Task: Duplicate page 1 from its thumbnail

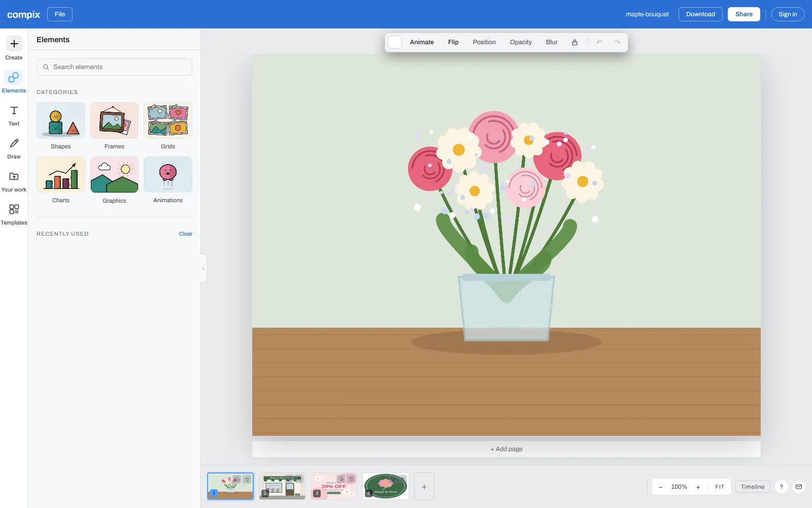Action: [236, 479]
